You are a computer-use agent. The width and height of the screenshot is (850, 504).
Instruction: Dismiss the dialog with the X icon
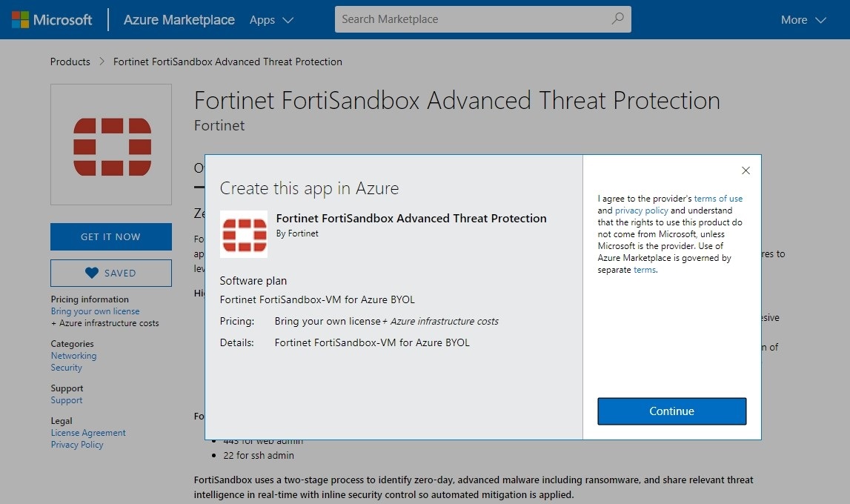[x=746, y=170]
